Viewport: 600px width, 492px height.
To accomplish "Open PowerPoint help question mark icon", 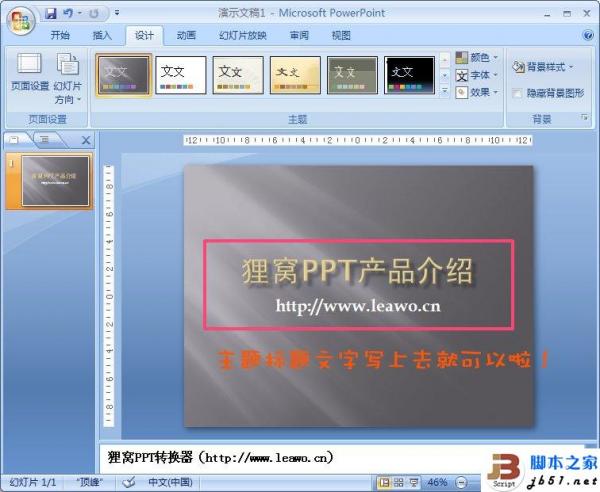I will (587, 35).
